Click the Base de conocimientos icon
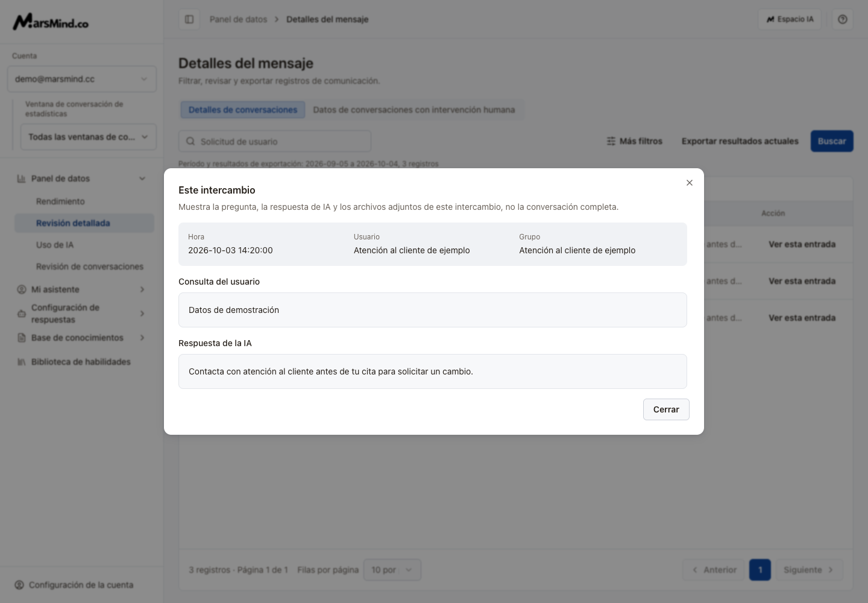868x603 pixels. pyautogui.click(x=21, y=338)
